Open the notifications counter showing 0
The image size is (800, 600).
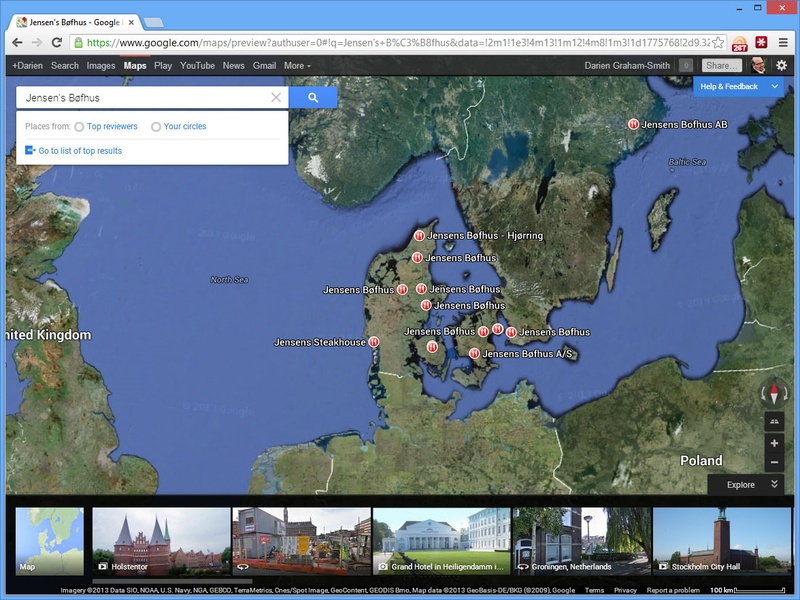pyautogui.click(x=686, y=65)
